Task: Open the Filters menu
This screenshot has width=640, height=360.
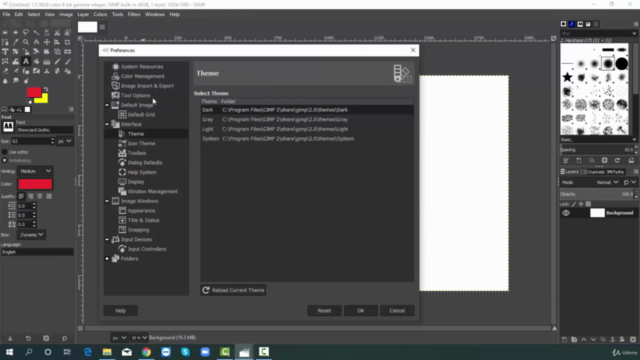Action: 134,14
